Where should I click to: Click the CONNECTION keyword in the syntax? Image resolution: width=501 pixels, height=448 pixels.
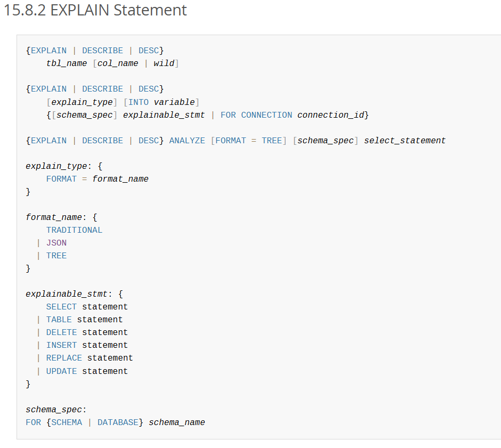[x=266, y=115]
